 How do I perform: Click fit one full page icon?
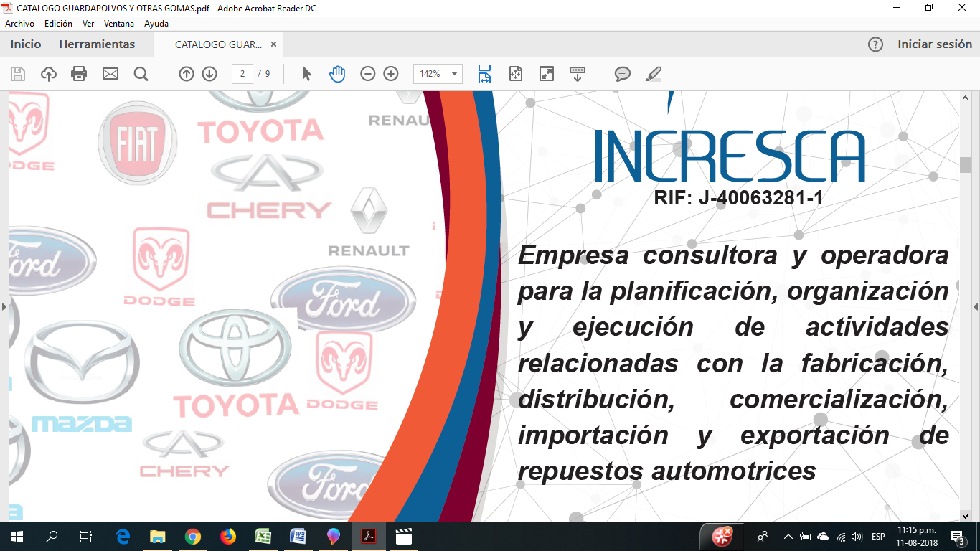coord(515,74)
